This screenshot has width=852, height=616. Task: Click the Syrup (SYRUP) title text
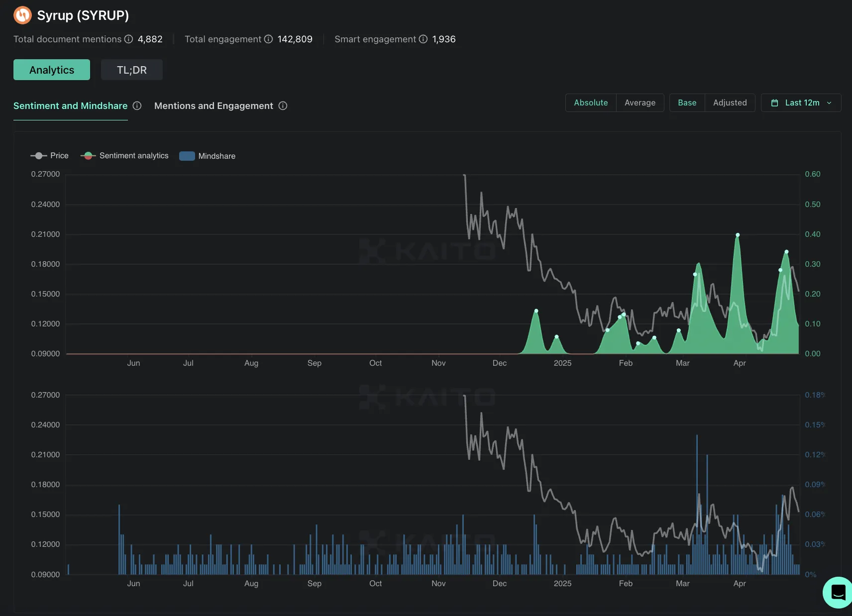tap(83, 15)
